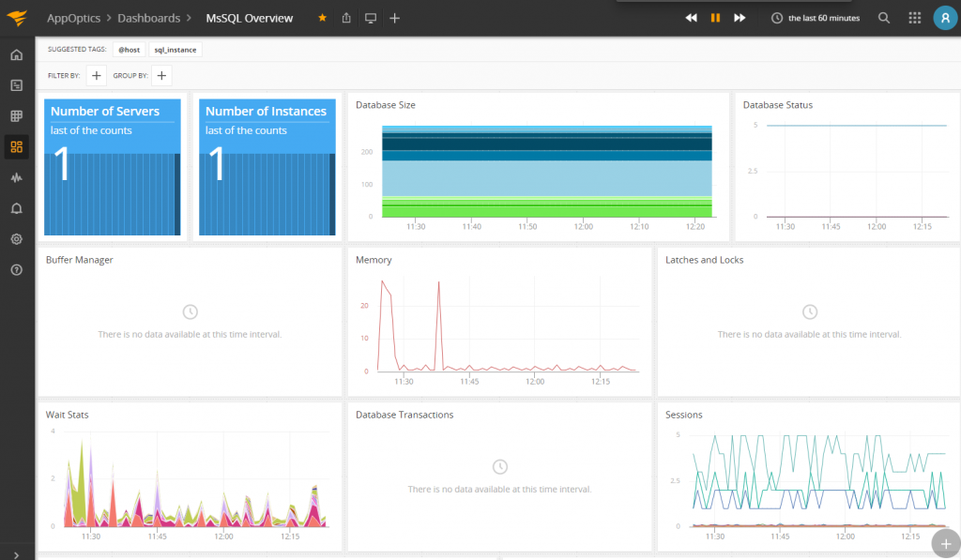Open the waveform metrics icon in sidebar
This screenshot has height=560, width=961.
tap(16, 177)
